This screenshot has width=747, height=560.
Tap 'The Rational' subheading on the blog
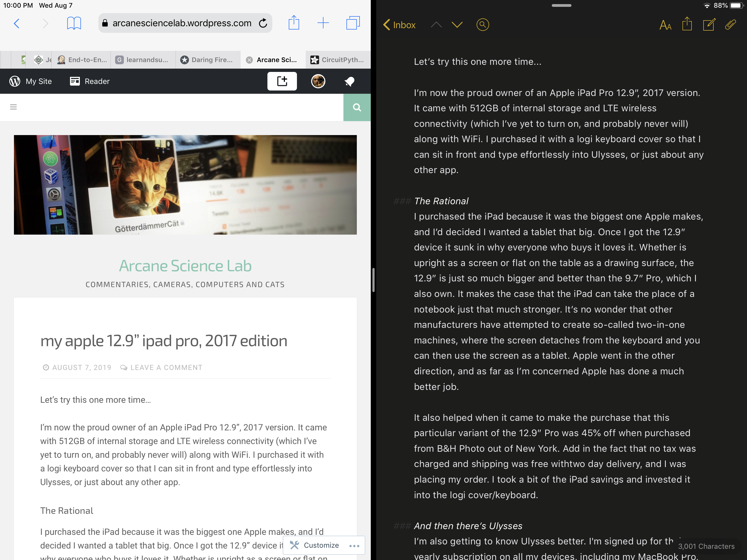click(66, 511)
